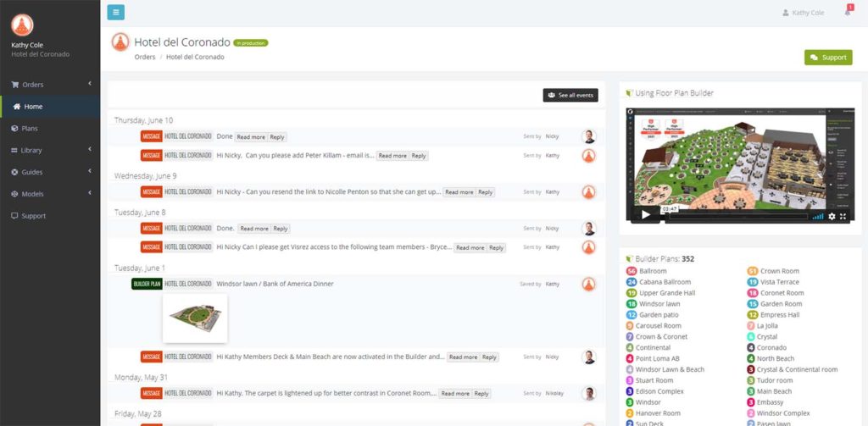This screenshot has width=868, height=426.
Task: Read more on the 'Done.' June 8 message
Action: 254,229
